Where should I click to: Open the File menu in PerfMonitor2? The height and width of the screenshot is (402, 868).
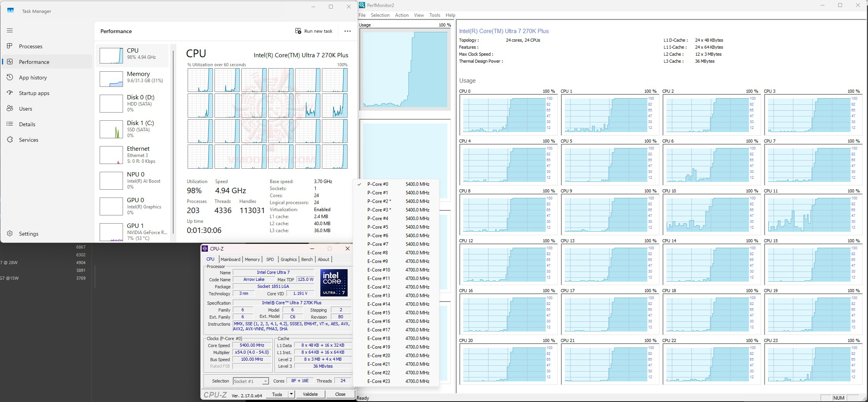click(x=362, y=15)
